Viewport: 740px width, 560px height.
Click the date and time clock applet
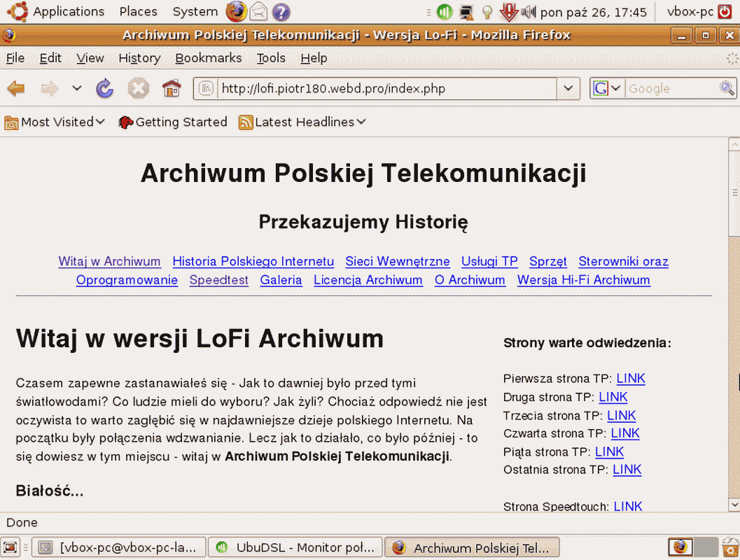[x=593, y=12]
